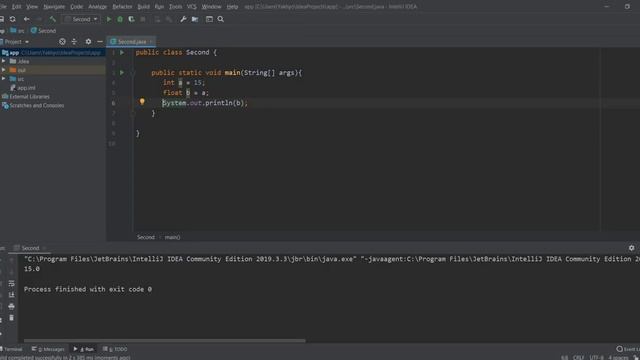The width and height of the screenshot is (640, 360).
Task: Click the Stop icon in the toolbar
Action: (x=143, y=19)
